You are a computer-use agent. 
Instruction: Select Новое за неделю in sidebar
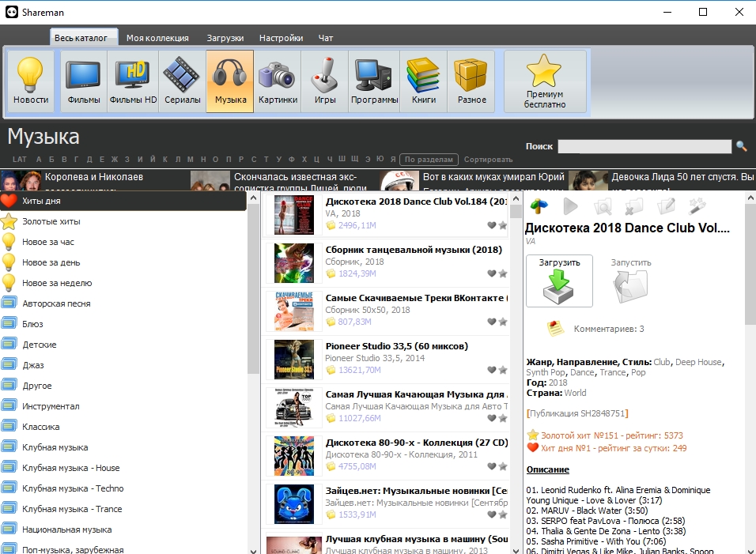click(x=123, y=283)
